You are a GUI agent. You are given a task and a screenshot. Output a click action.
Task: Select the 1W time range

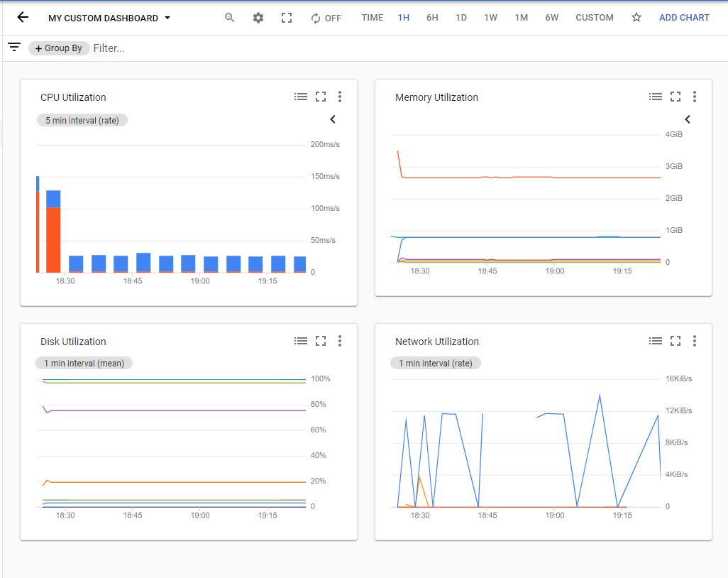click(x=490, y=18)
